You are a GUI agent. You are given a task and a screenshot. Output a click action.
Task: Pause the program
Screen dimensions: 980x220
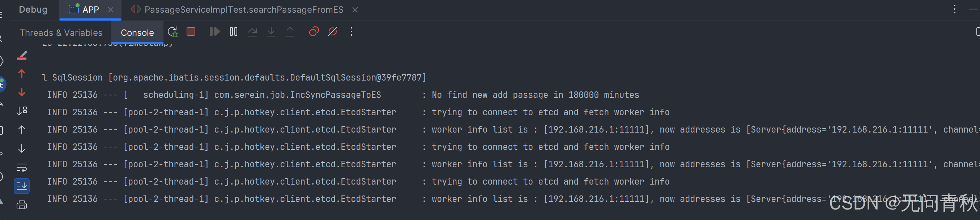click(234, 31)
